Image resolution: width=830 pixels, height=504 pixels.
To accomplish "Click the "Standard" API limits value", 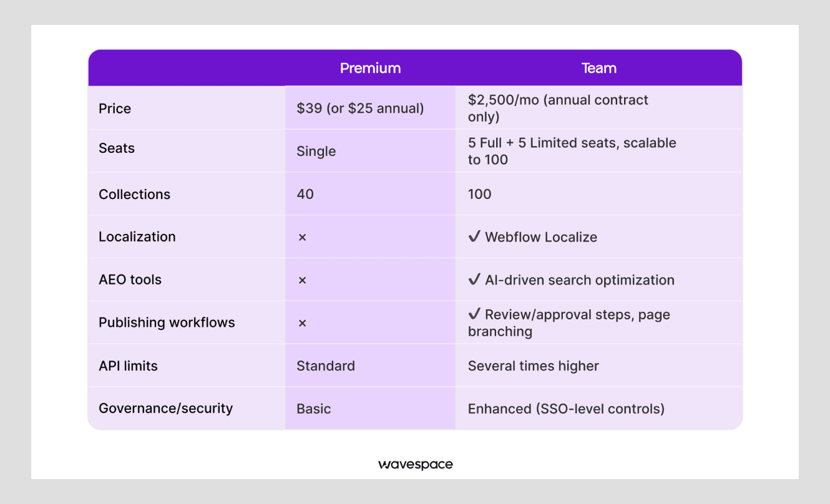I will [x=326, y=366].
